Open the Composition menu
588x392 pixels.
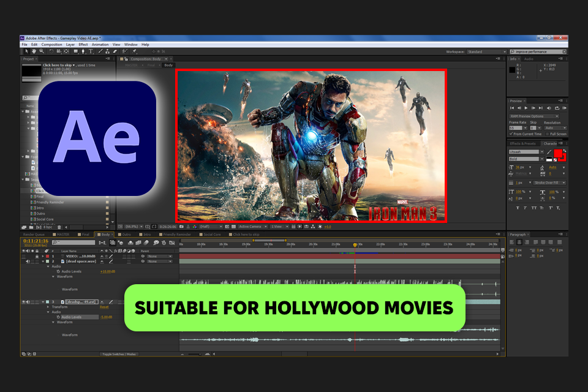[51, 44]
